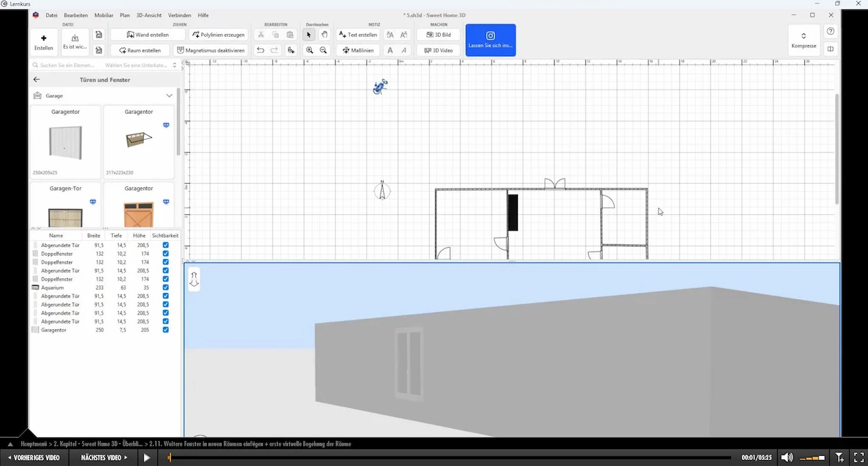Open the Unterkategorie dropdown selector
The height and width of the screenshot is (466, 868).
tap(141, 65)
